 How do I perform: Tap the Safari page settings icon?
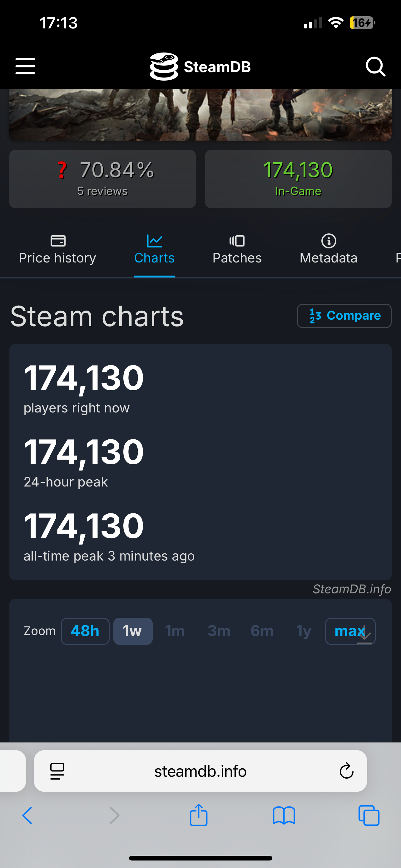click(57, 771)
